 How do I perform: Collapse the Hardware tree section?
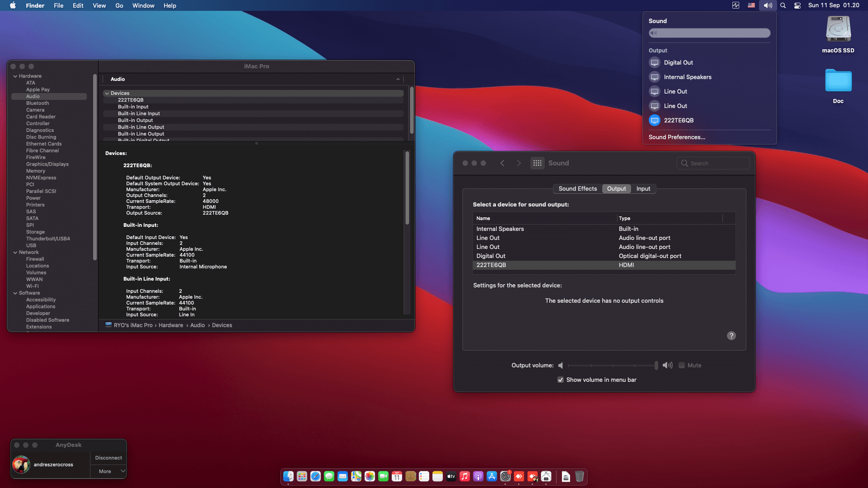(x=15, y=76)
